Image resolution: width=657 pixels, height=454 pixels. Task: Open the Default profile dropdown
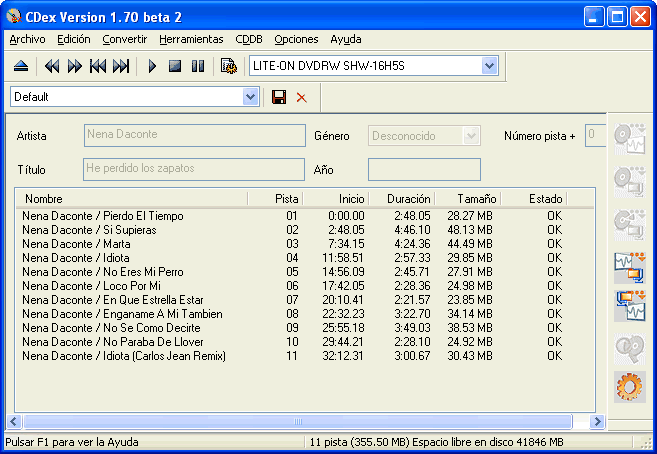[251, 97]
